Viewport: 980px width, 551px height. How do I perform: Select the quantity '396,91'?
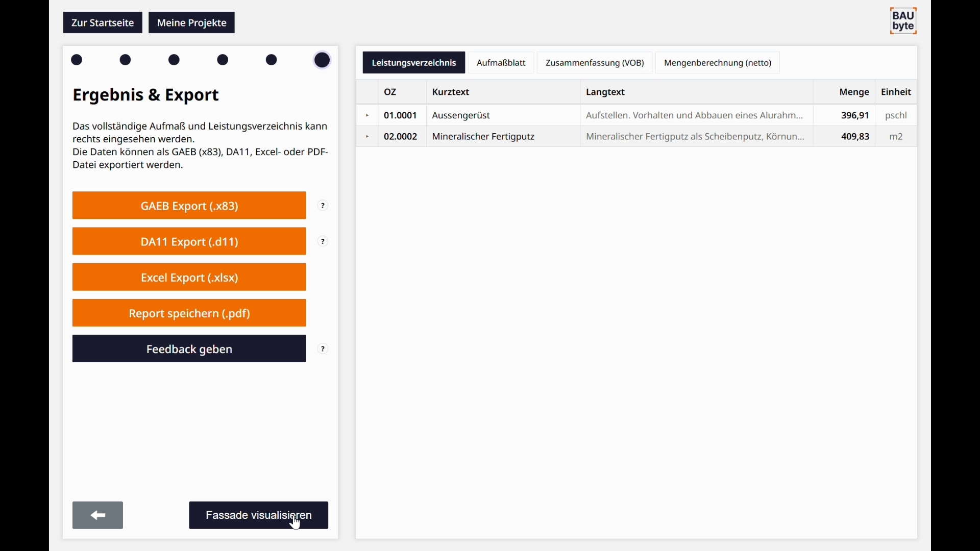point(845,116)
